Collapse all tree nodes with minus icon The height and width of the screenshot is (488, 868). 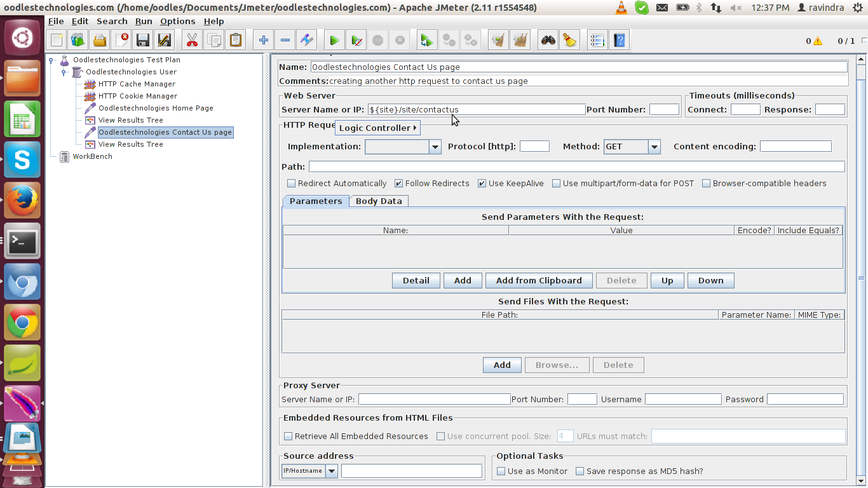click(285, 41)
